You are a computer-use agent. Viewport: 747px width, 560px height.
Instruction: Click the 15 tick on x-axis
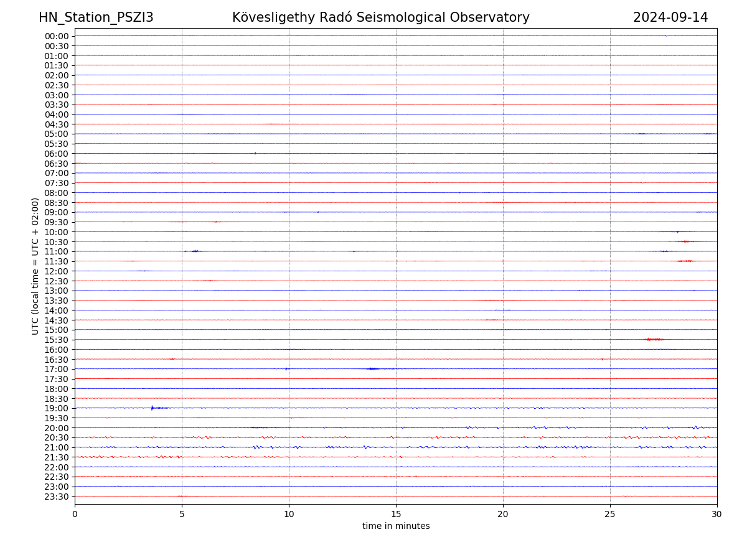pyautogui.click(x=396, y=514)
